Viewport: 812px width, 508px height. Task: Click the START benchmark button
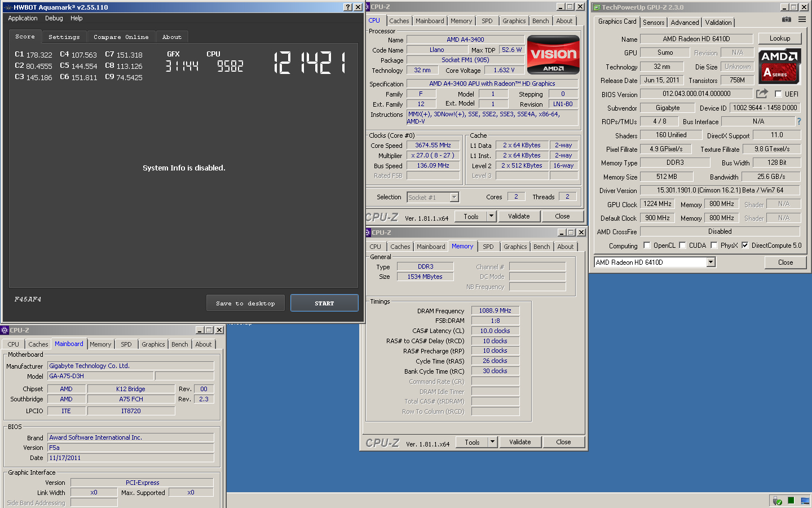point(324,303)
